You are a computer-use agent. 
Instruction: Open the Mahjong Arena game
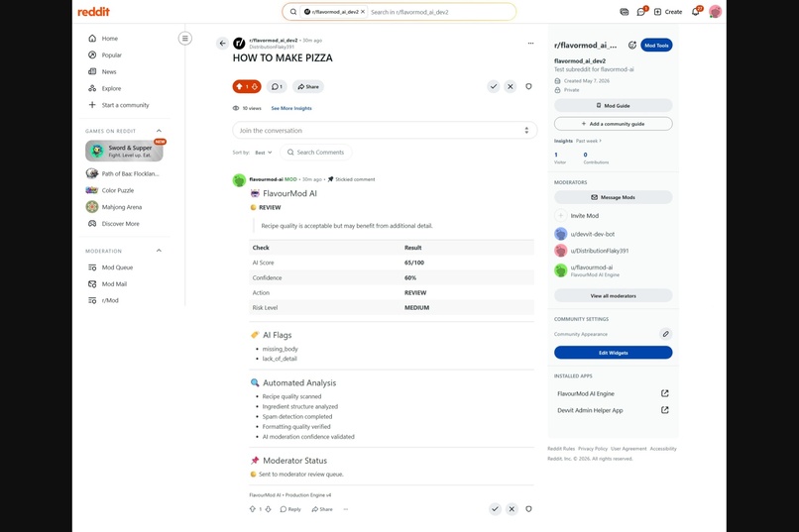[x=122, y=207]
